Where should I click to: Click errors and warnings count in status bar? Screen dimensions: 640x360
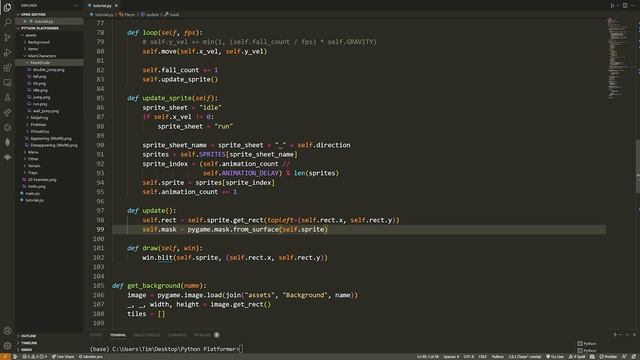(35, 357)
